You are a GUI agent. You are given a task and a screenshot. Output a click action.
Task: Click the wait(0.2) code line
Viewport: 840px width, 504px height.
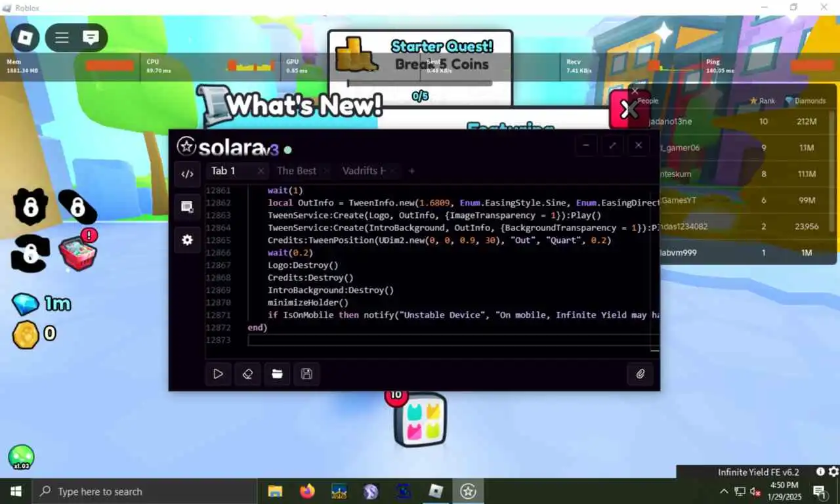pyautogui.click(x=290, y=253)
